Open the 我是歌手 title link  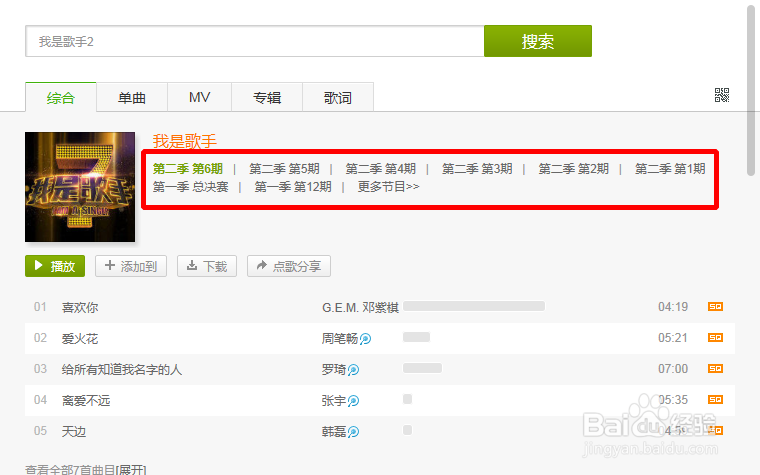click(185, 141)
